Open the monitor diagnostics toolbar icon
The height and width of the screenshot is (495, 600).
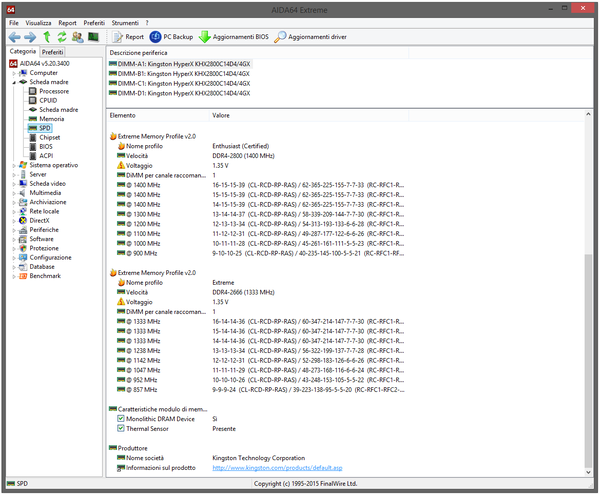(93, 37)
